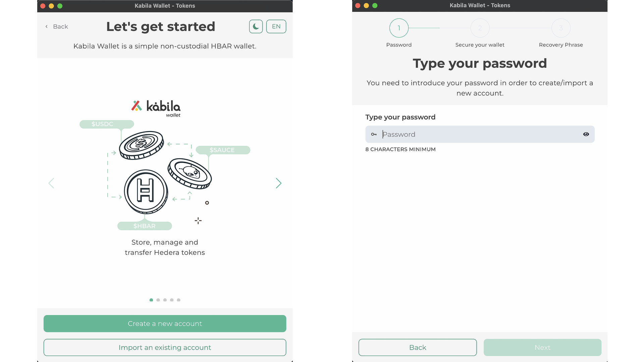
Task: Click the HBAR coin illustration
Action: 146,191
